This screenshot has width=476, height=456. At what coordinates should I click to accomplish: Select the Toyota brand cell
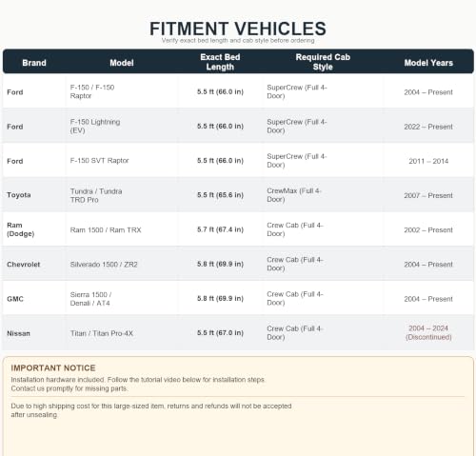pyautogui.click(x=19, y=195)
